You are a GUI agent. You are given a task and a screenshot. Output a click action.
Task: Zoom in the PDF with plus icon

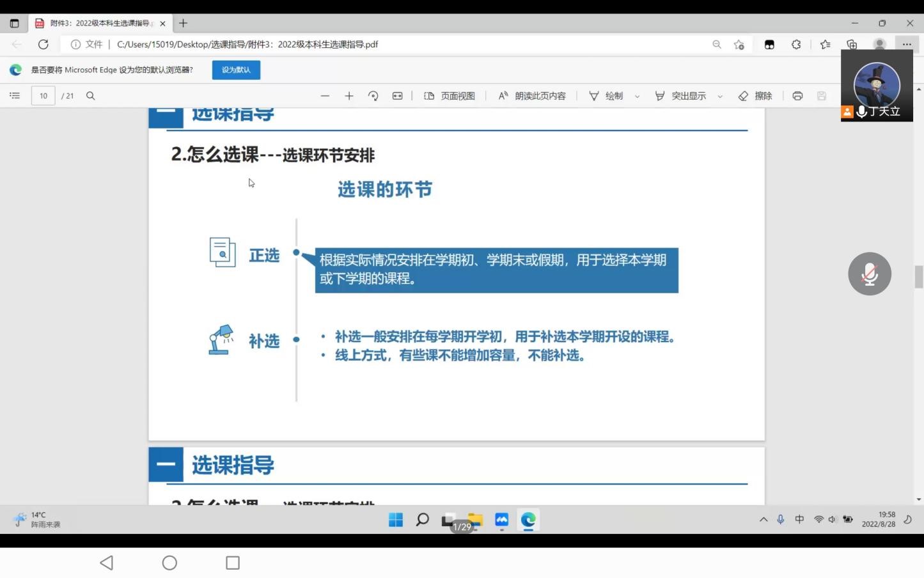tap(349, 96)
